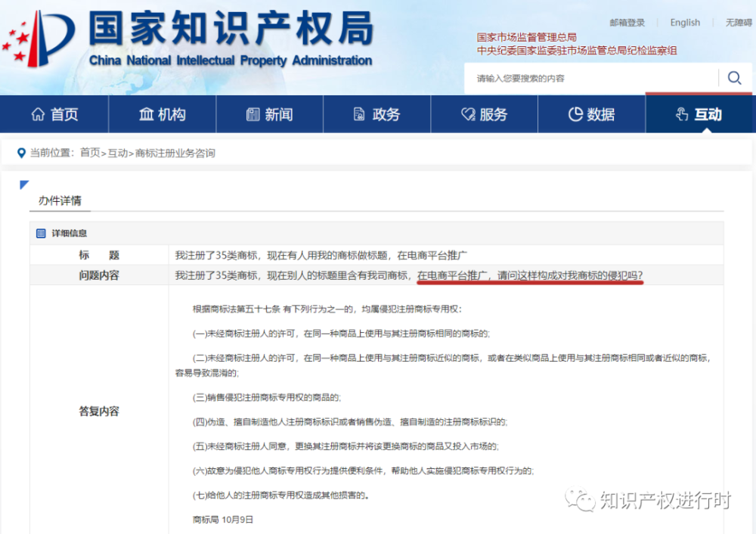The image size is (756, 534).
Task: Click the blue triangle marker above 办件详情
Action: coord(24,185)
